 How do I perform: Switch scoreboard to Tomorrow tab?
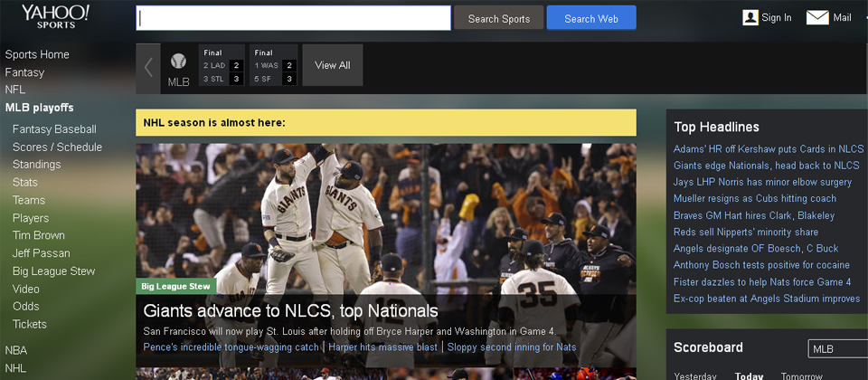pos(802,376)
